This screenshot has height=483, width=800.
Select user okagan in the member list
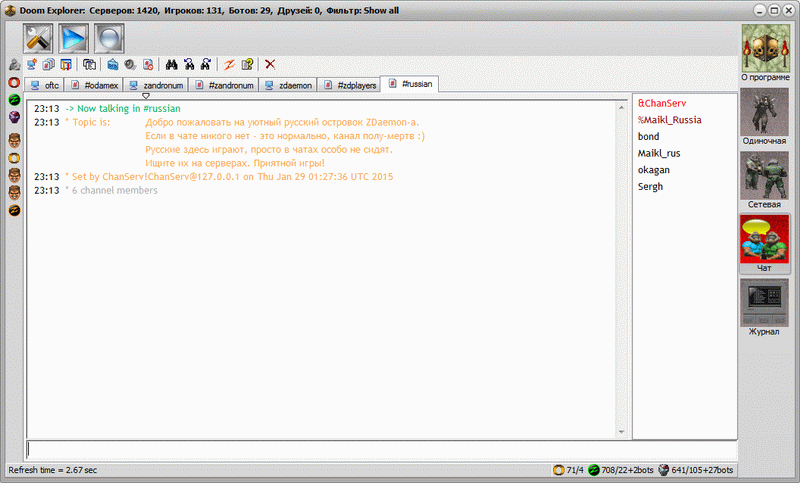click(x=654, y=170)
